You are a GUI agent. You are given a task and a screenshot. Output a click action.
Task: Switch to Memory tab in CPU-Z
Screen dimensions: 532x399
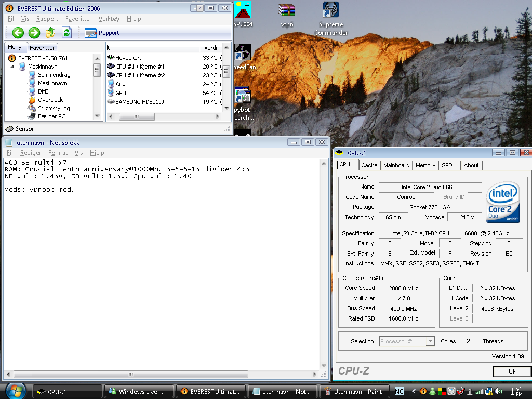point(425,165)
